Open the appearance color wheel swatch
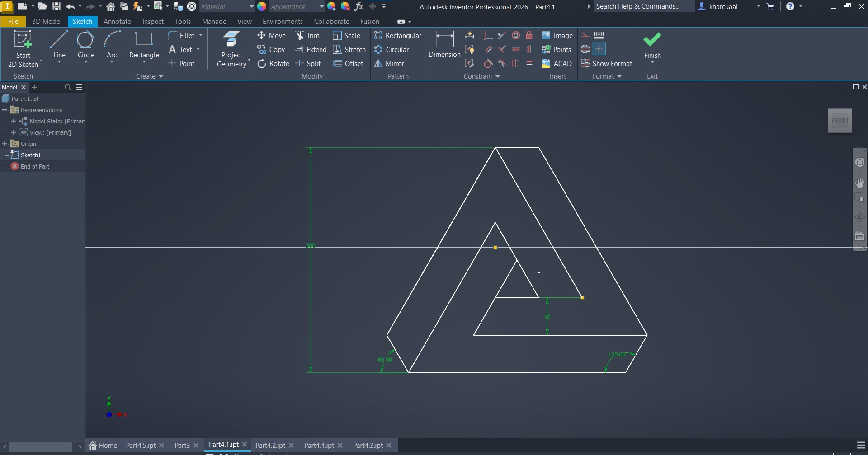 (x=262, y=7)
